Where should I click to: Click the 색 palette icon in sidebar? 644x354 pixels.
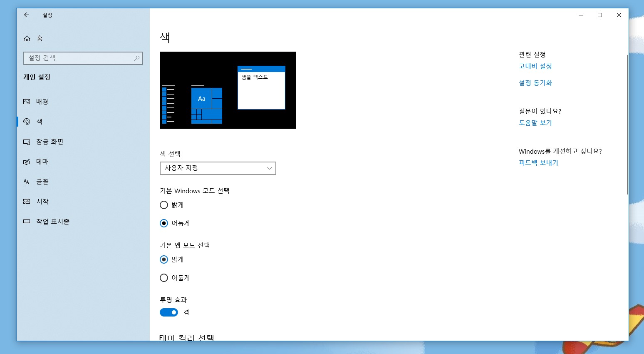tap(27, 122)
